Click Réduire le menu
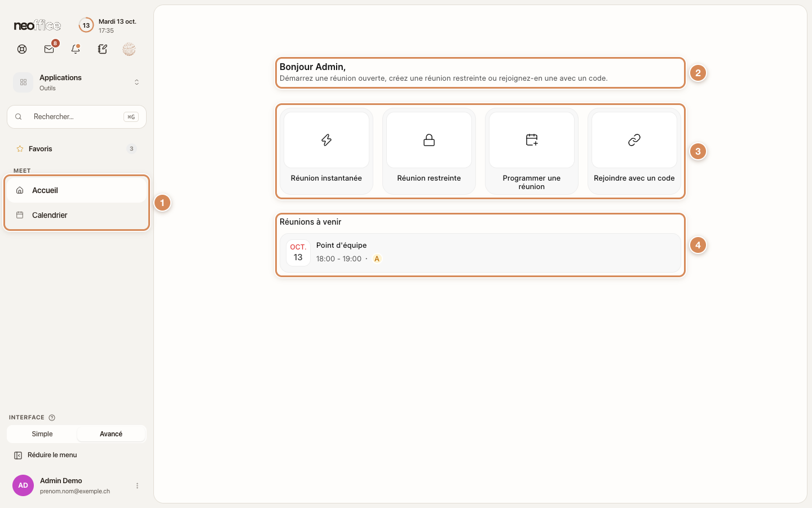The height and width of the screenshot is (508, 812). point(46,455)
